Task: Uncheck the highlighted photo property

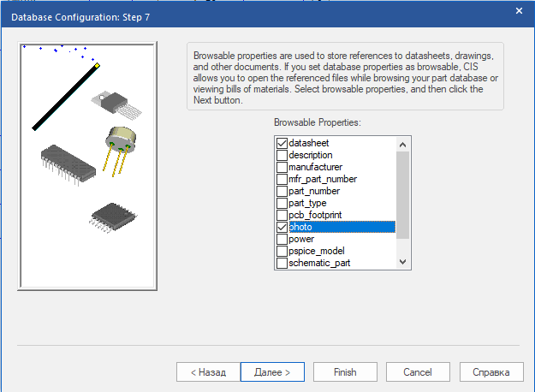Action: [x=282, y=228]
